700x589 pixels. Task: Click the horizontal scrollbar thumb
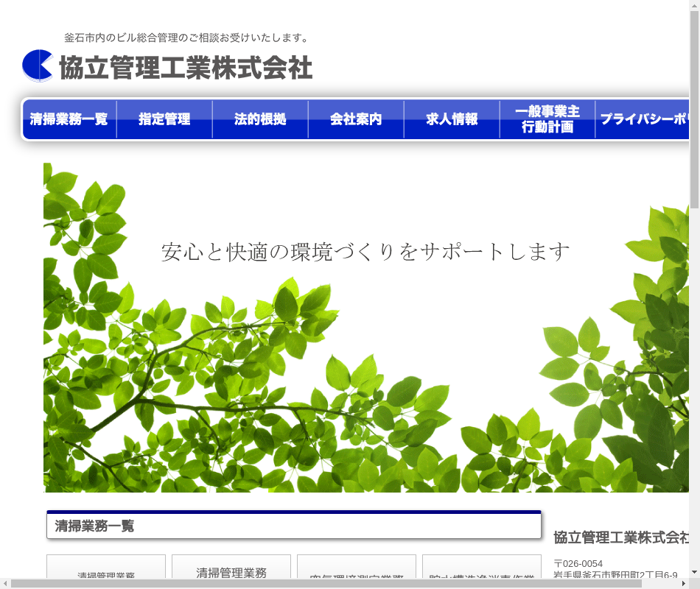coord(326,584)
